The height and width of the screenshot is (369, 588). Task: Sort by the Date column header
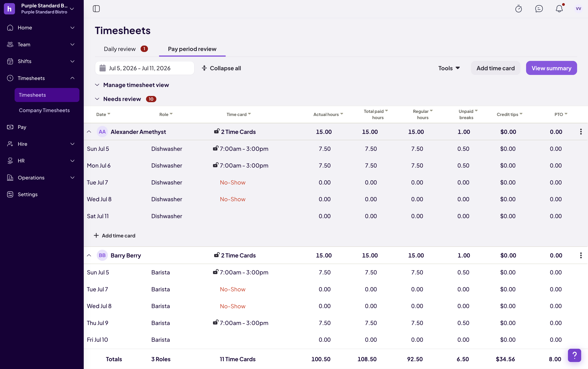(x=103, y=114)
